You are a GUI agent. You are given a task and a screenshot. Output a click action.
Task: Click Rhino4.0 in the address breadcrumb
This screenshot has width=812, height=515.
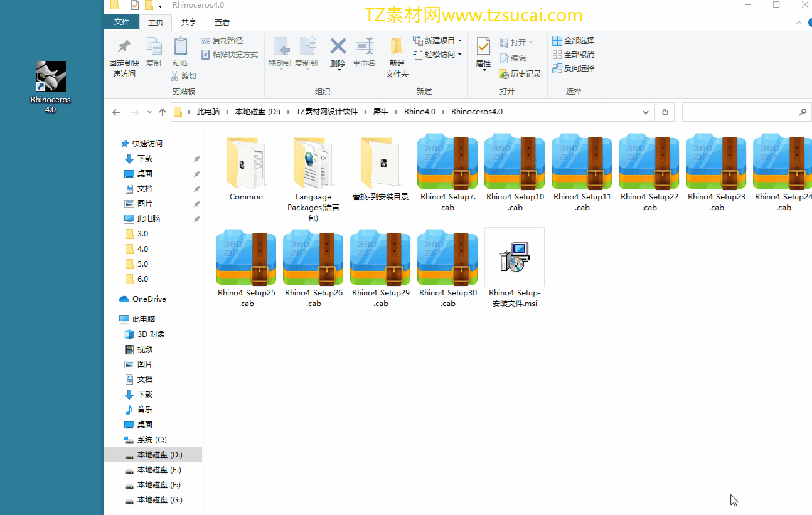[x=420, y=112]
